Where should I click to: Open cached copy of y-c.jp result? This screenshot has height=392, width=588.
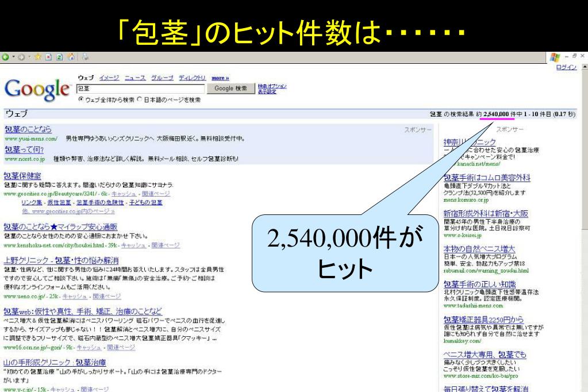[x=63, y=389]
